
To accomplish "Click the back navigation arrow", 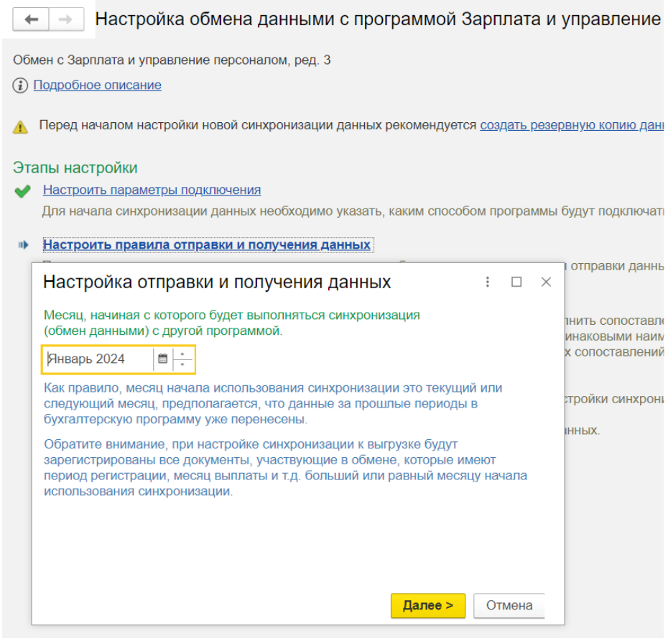I will pos(31,19).
